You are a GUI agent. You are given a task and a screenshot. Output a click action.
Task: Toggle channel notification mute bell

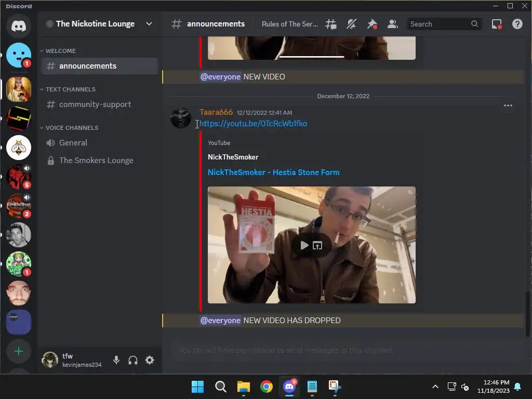351,24
